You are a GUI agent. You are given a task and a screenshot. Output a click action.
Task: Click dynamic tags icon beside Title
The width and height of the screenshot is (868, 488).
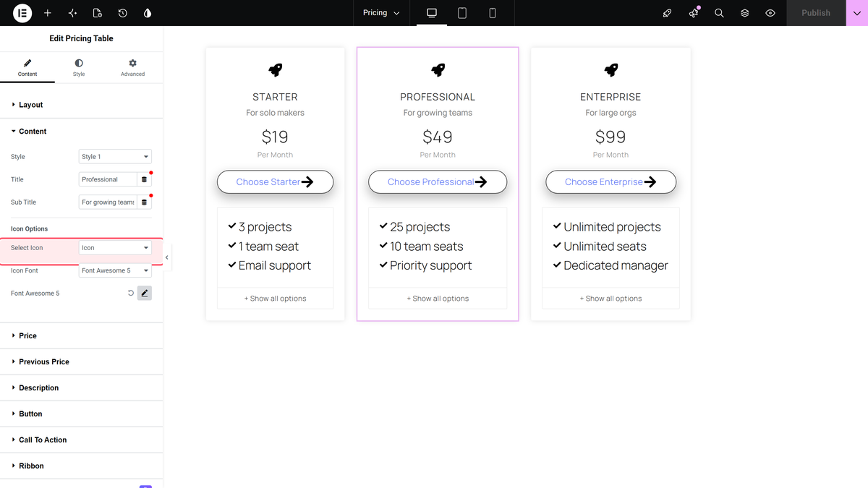144,179
